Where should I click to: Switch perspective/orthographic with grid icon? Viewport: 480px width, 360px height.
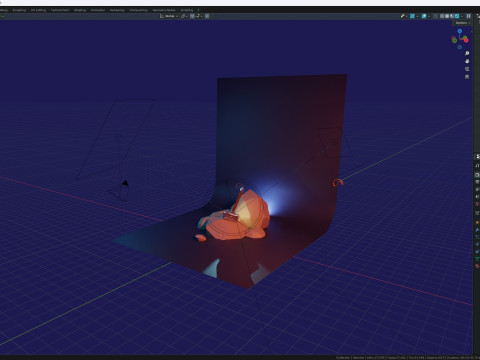pyautogui.click(x=467, y=77)
